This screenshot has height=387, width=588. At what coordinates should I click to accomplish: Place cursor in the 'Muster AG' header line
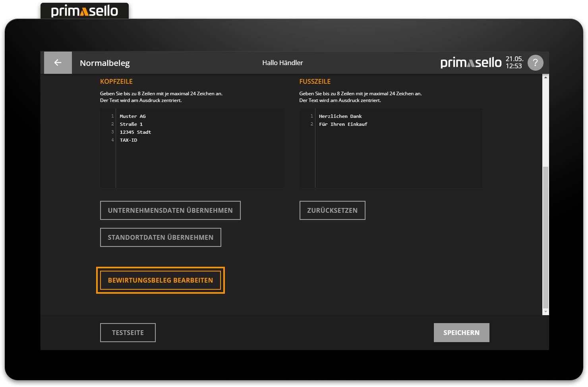pyautogui.click(x=133, y=116)
